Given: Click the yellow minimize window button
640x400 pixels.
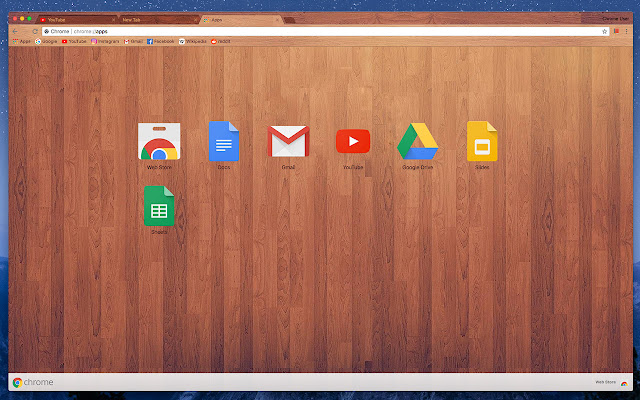Looking at the screenshot, I should [22, 19].
